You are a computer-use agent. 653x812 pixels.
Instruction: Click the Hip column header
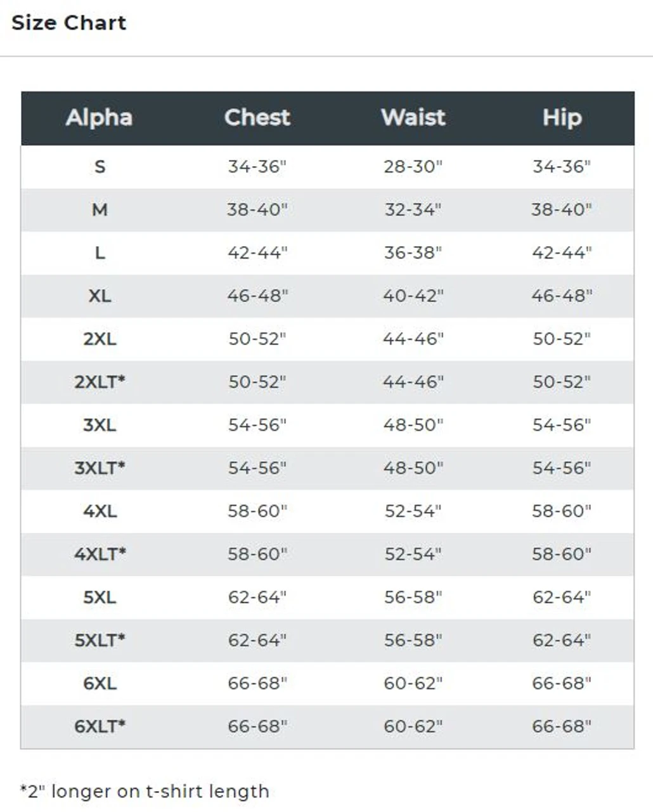[x=562, y=118]
